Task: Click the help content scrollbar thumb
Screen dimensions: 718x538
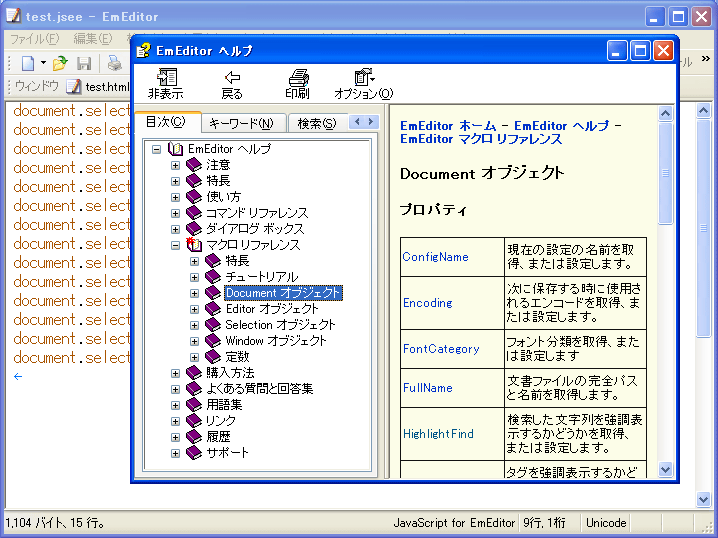Action: tap(665, 173)
